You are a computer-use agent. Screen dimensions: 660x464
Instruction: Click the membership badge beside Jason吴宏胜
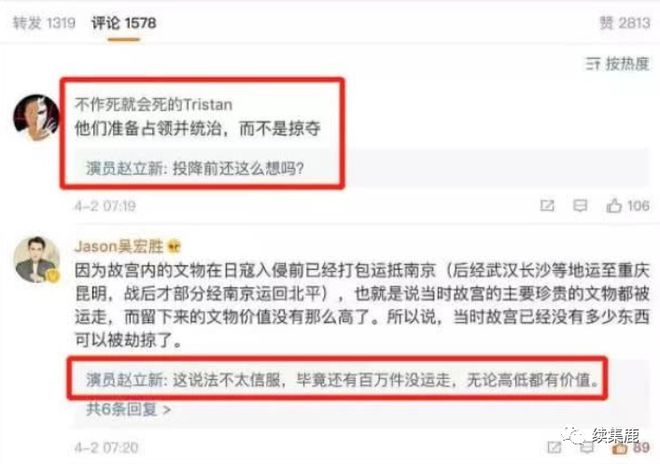(174, 247)
